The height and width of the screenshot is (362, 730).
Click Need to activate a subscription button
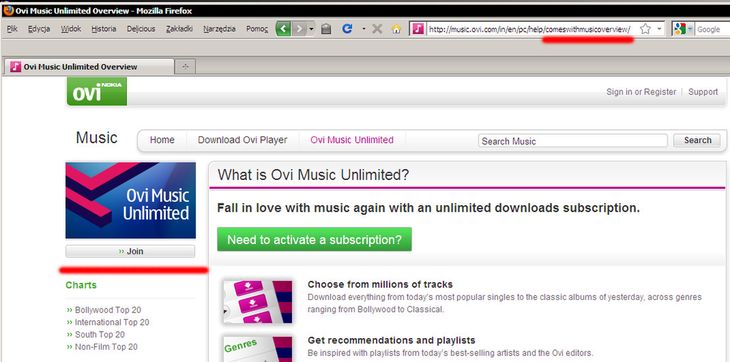[314, 240]
